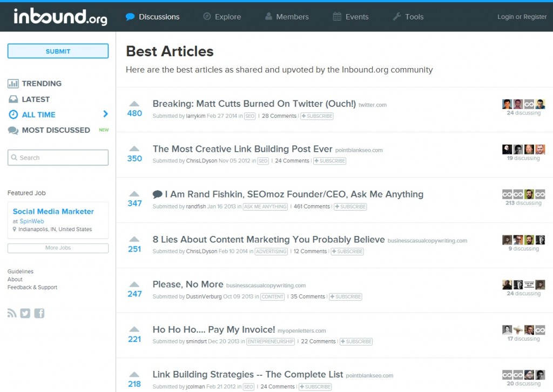Click the pointblankseo.com domain beside Link Building Strategies
Viewport: 553px width, 392px height.
coord(369,376)
